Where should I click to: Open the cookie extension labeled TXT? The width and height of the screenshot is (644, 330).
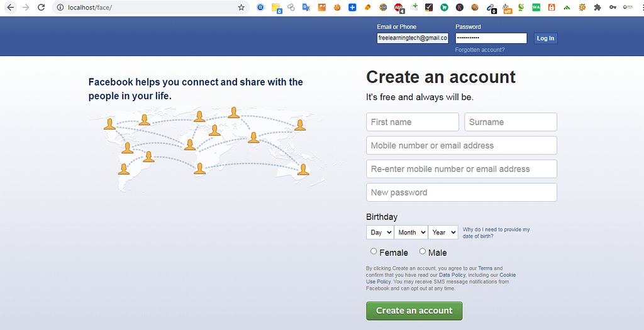pyautogui.click(x=383, y=7)
